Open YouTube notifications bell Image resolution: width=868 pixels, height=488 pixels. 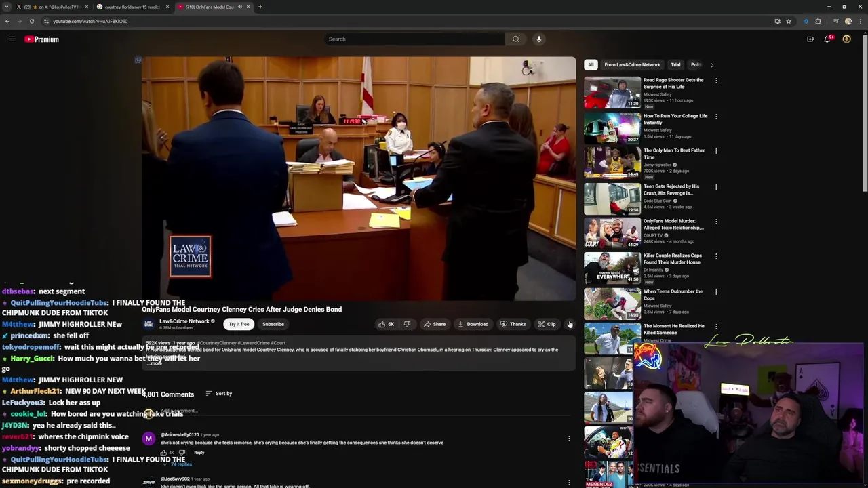(x=828, y=39)
